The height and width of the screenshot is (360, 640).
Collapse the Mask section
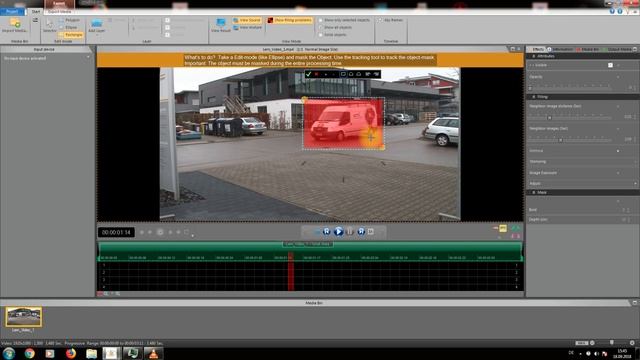click(533, 192)
